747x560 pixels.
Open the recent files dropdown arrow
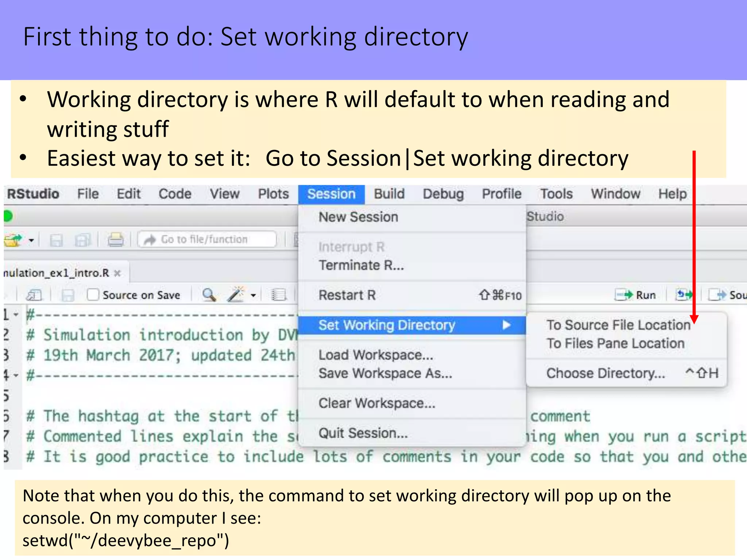point(31,240)
